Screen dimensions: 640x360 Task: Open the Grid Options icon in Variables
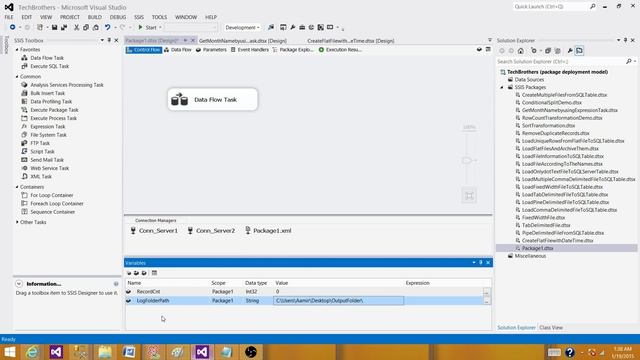point(154,273)
